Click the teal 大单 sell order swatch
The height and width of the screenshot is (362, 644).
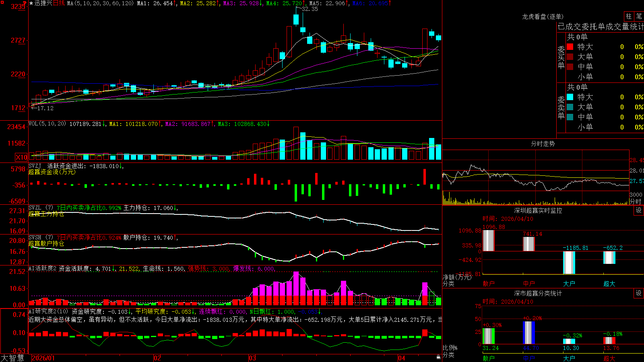[570, 107]
